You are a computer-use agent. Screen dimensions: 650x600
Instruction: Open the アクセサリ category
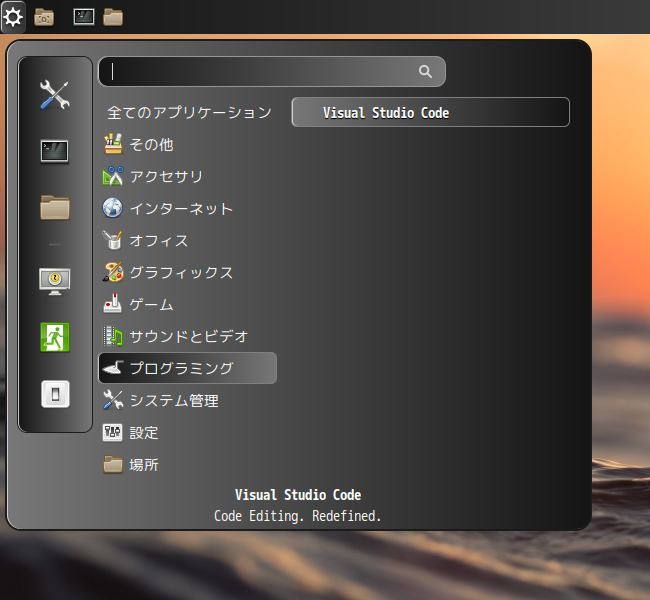coord(188,176)
